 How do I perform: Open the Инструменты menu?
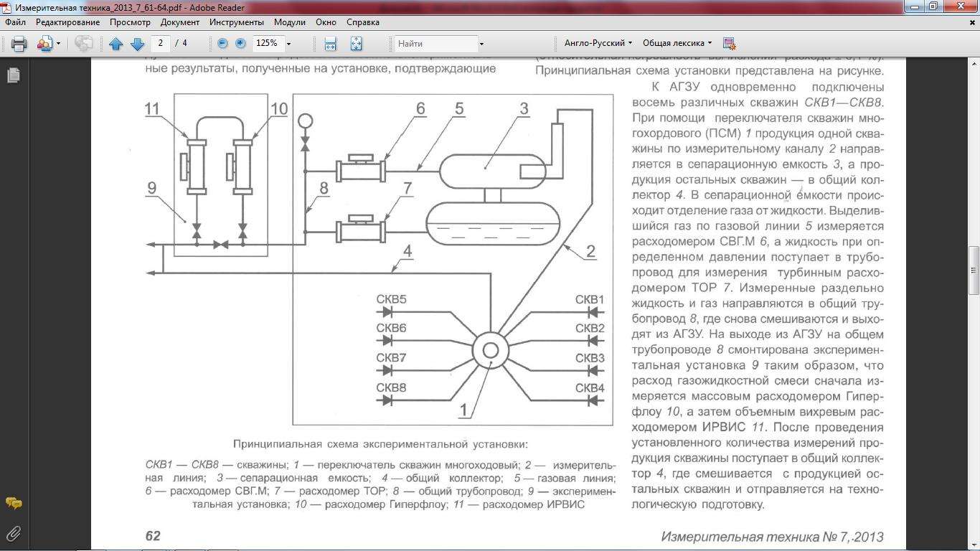pos(237,22)
